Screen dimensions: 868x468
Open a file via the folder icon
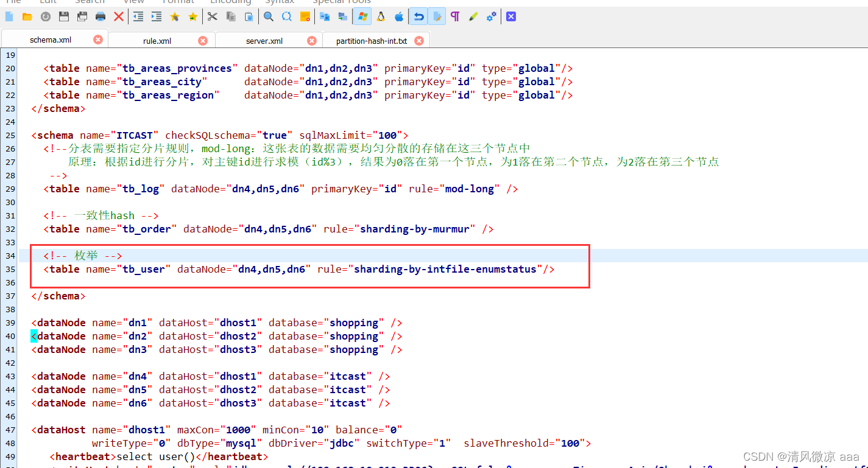[27, 17]
